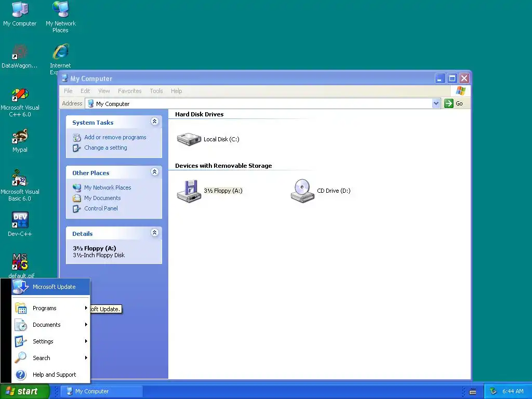The height and width of the screenshot is (399, 532).
Task: Open the Tools menu
Action: [156, 91]
